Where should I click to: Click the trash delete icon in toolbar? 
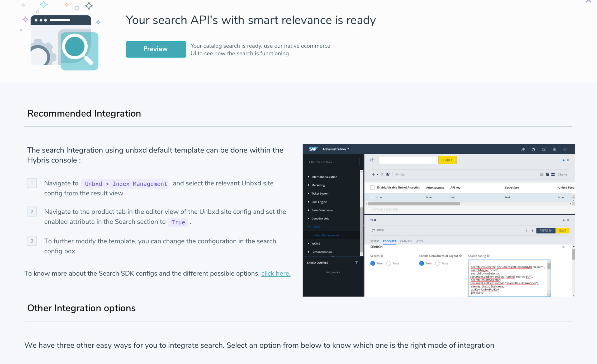[382, 174]
